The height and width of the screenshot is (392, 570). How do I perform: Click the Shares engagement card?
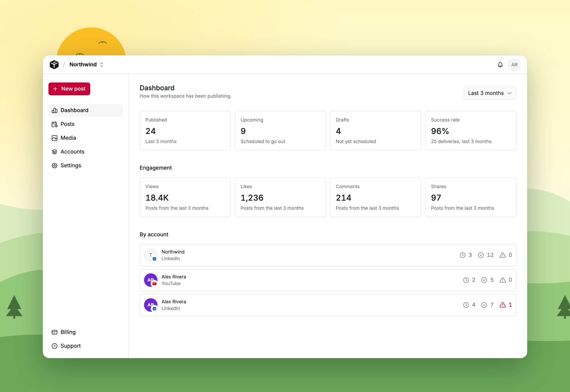coord(471,197)
